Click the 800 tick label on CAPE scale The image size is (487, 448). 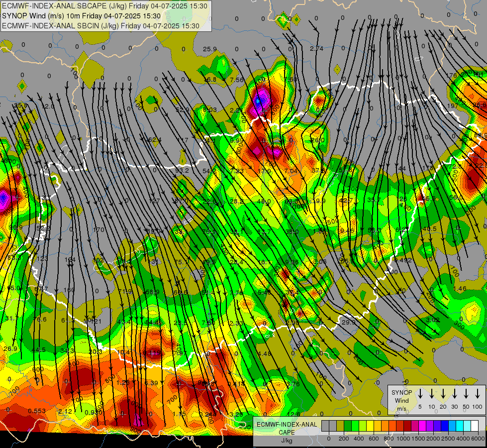pos(389,439)
